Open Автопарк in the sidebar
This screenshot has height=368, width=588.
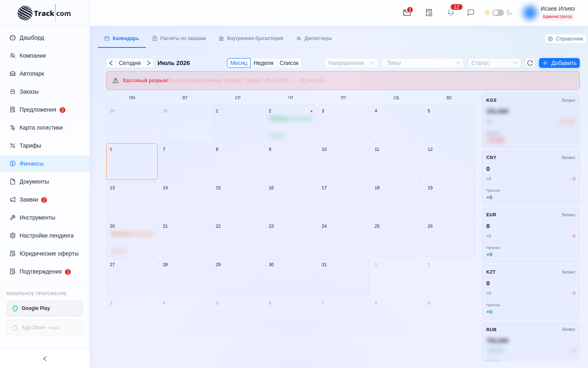coord(45,74)
